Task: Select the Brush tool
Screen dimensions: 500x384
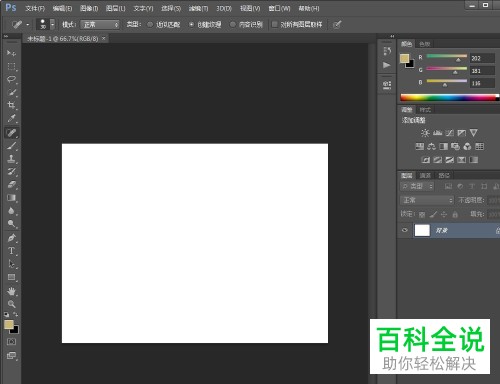Action: [11, 146]
